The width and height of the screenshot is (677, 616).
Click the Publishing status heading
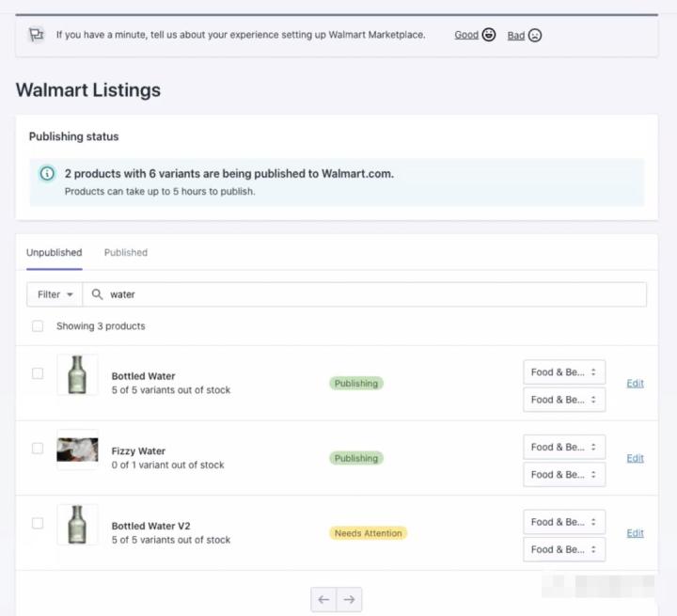pyautogui.click(x=74, y=136)
